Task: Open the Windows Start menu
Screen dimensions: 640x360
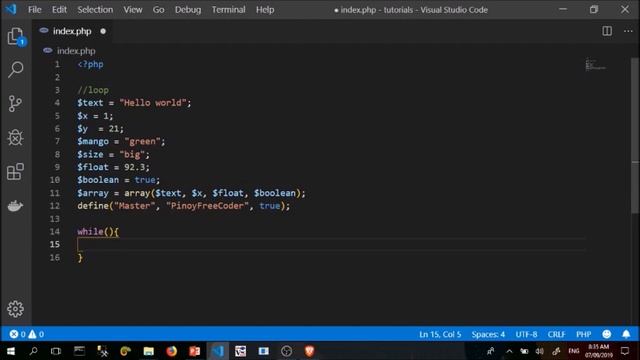Action: tap(11, 351)
